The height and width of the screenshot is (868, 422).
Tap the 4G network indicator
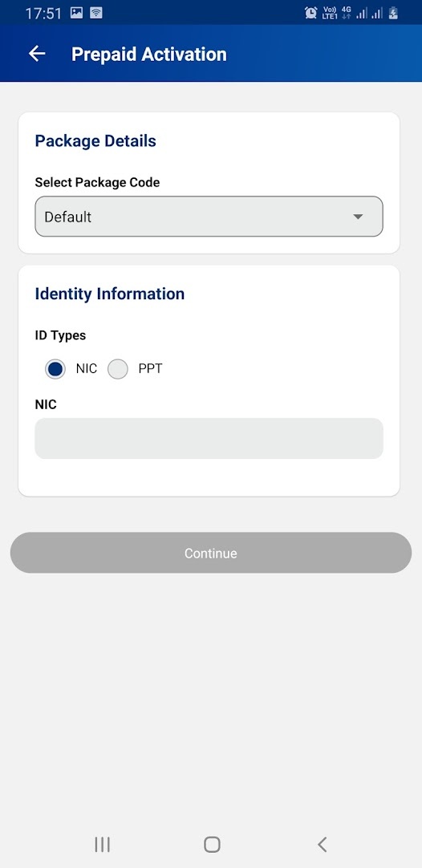[x=346, y=13]
